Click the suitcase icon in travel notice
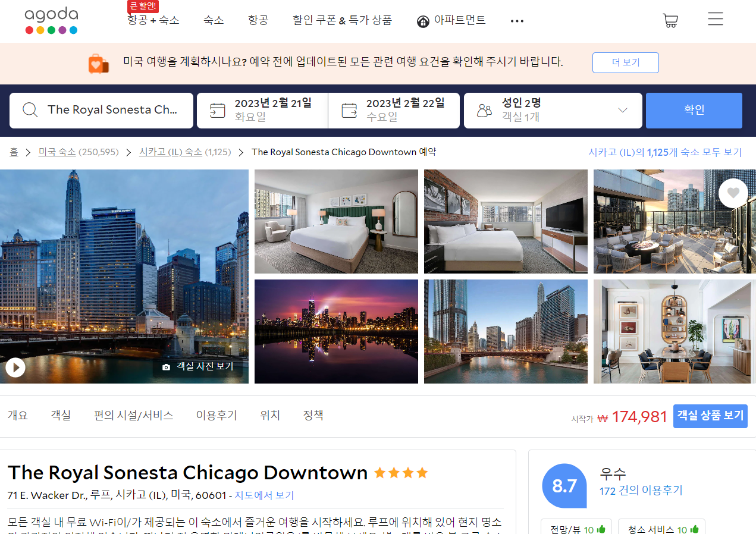This screenshot has height=534, width=756. 99,63
